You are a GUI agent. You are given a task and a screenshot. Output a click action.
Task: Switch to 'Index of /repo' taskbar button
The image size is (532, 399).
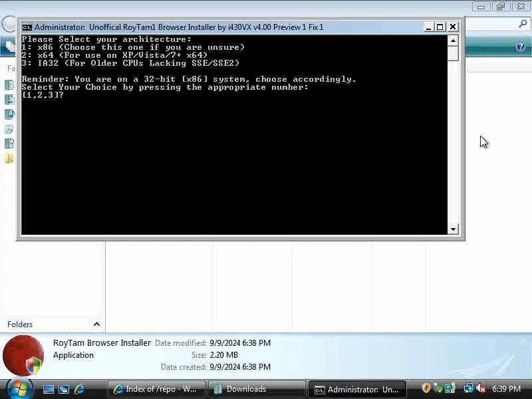click(156, 389)
